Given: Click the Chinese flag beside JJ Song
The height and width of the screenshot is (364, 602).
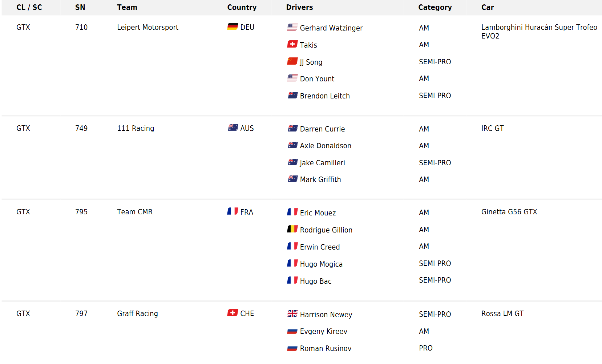Looking at the screenshot, I should coord(292,61).
